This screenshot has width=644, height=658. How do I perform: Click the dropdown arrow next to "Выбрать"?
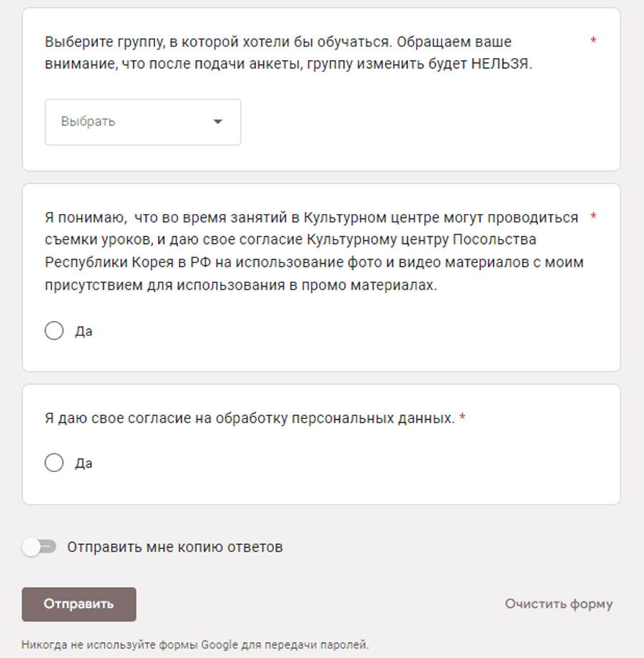click(218, 122)
